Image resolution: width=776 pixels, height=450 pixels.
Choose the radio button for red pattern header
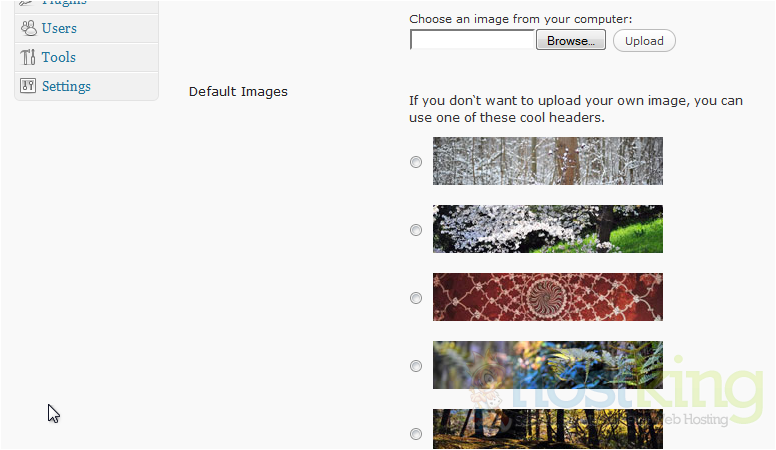416,298
